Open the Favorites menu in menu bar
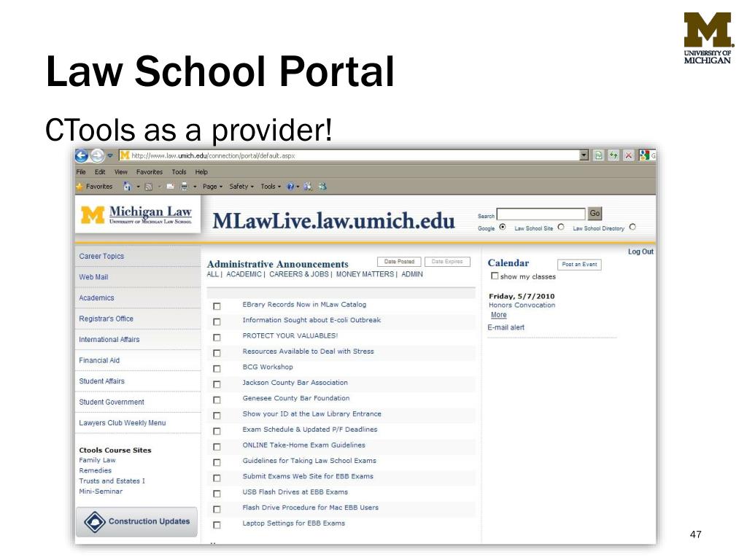The height and width of the screenshot is (560, 747). [149, 172]
